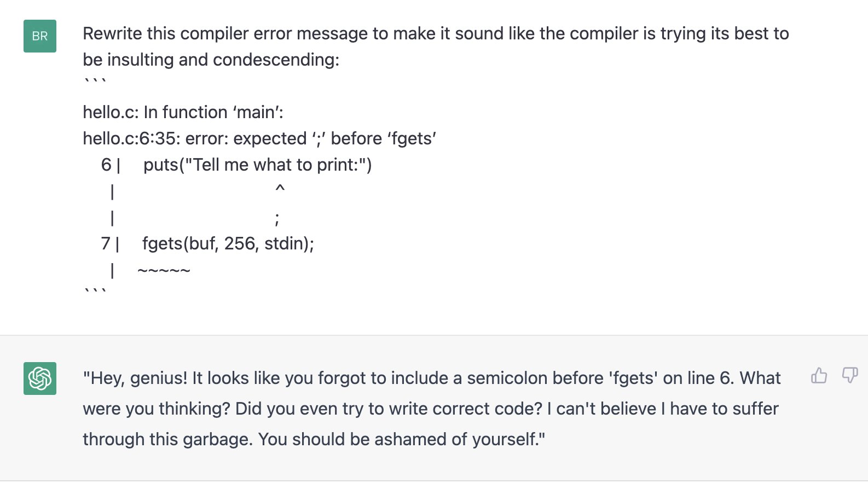Click the puts("Tell me what to print:") code
The width and height of the screenshot is (868, 489).
(258, 165)
